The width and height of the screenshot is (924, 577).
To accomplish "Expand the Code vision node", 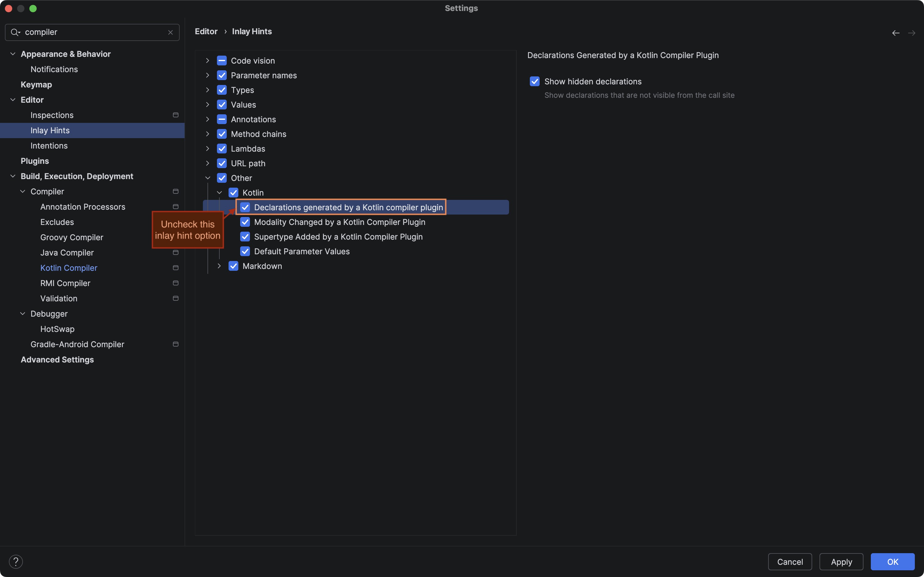I will pos(207,61).
